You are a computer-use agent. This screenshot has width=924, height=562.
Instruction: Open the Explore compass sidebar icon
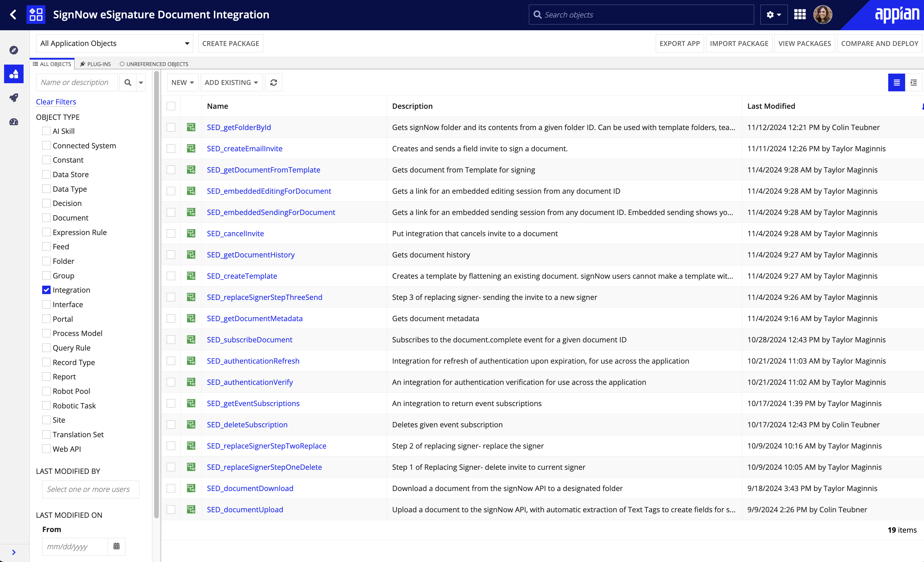[x=14, y=50]
